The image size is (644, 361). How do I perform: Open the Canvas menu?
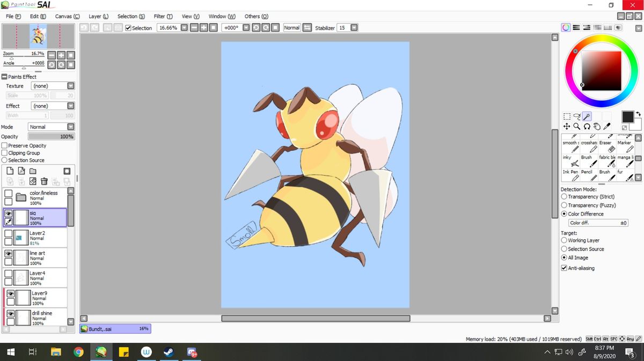68,16
